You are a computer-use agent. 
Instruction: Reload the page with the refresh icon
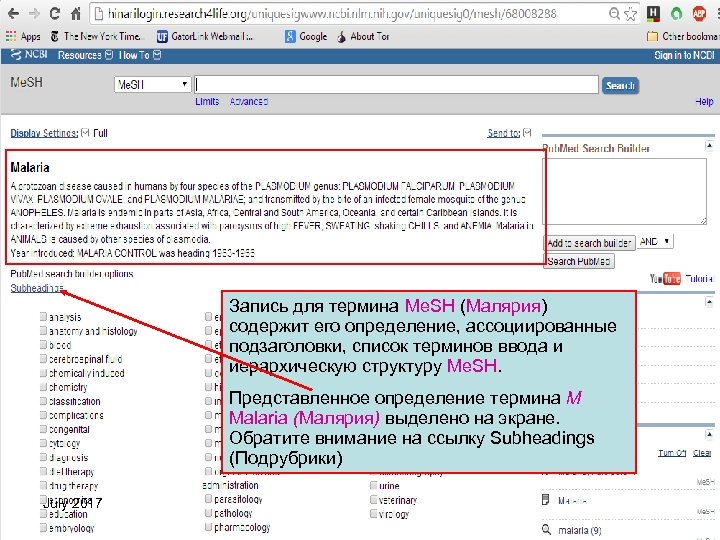(55, 14)
